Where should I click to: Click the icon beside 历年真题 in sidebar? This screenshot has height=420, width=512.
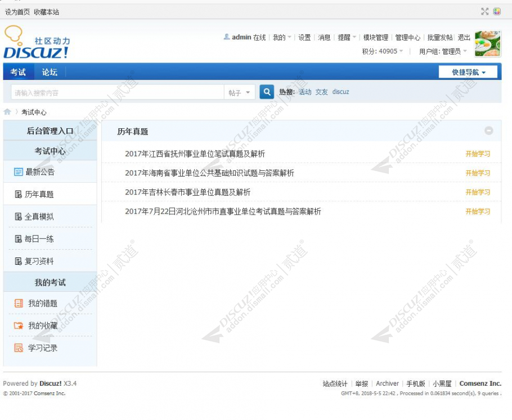pos(19,195)
